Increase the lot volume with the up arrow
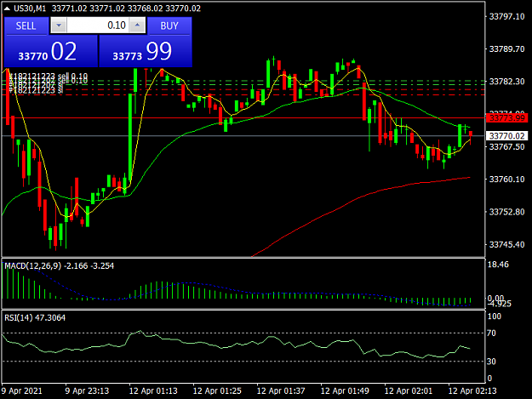The image size is (532, 399). click(x=137, y=26)
